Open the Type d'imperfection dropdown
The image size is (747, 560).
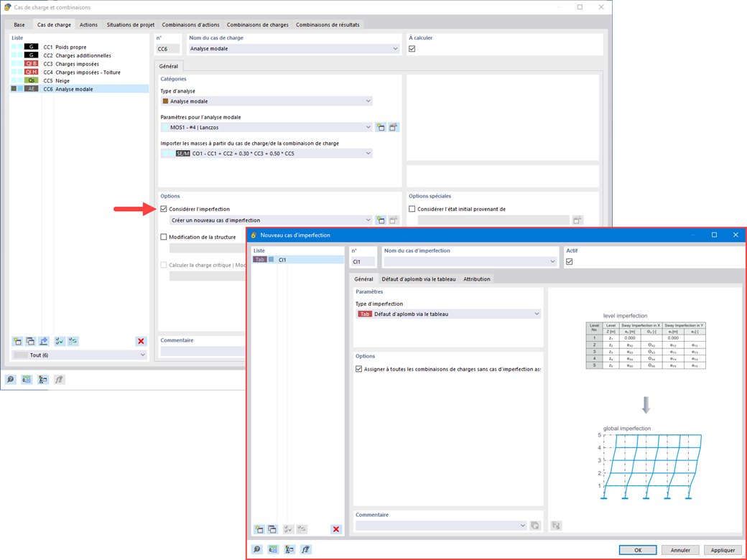[x=535, y=313]
